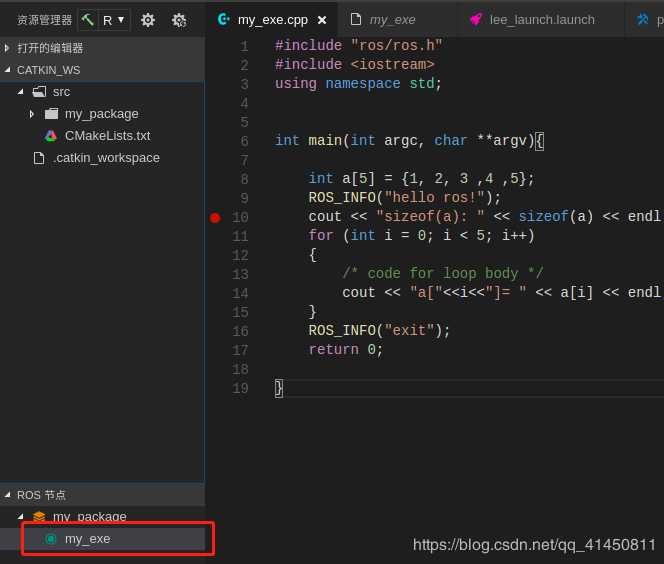This screenshot has width=664, height=564.
Task: Click line number 1 in the gutter
Action: (244, 46)
